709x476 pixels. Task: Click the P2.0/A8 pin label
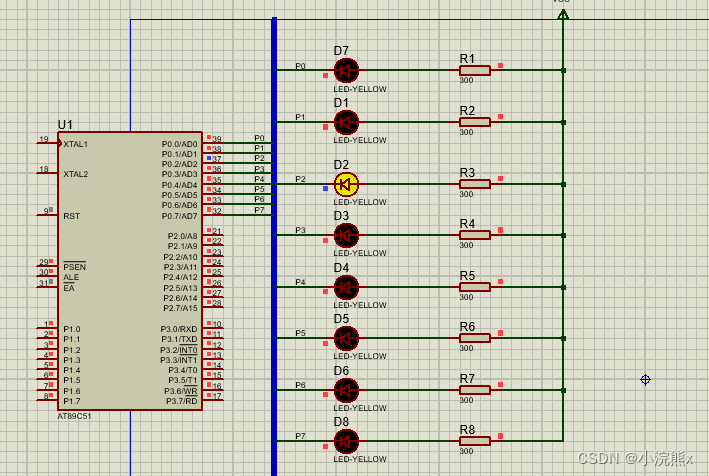pyautogui.click(x=183, y=236)
